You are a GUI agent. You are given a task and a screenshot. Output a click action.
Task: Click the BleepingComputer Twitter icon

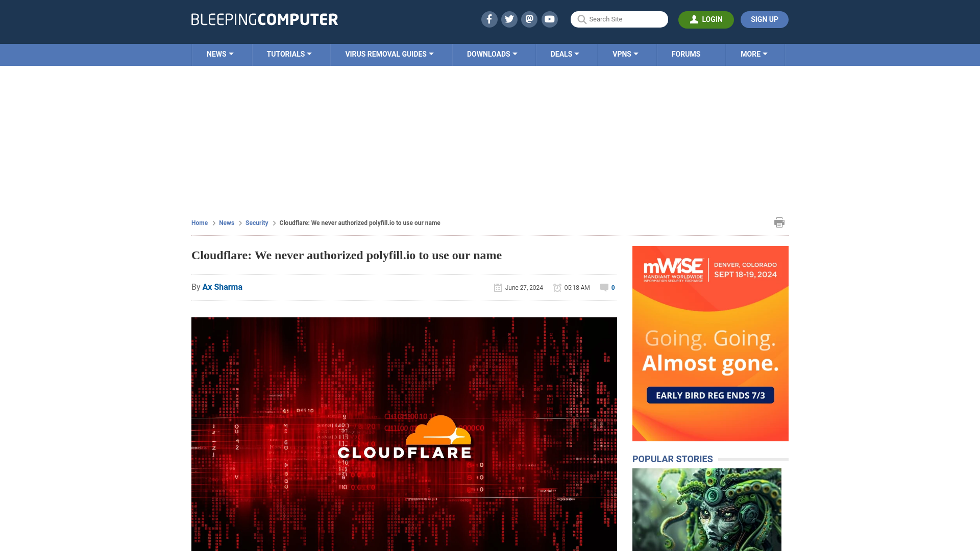click(509, 19)
